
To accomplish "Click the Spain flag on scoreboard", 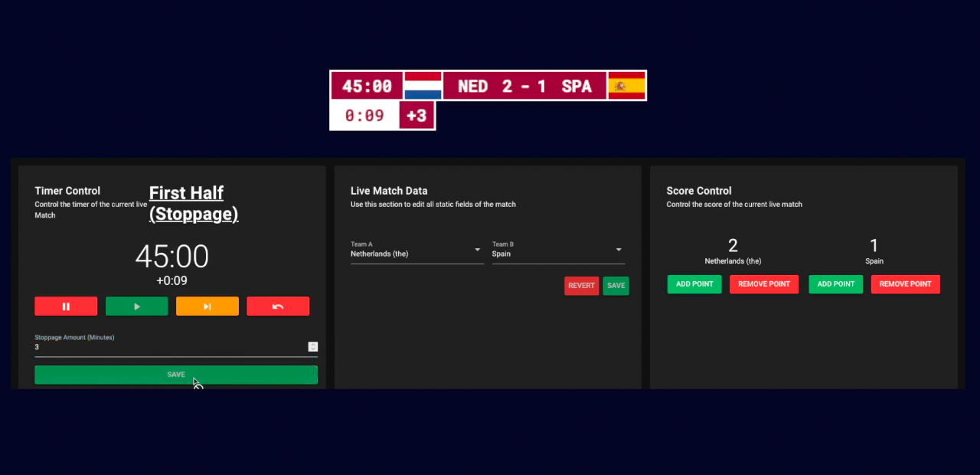I will pyautogui.click(x=626, y=86).
